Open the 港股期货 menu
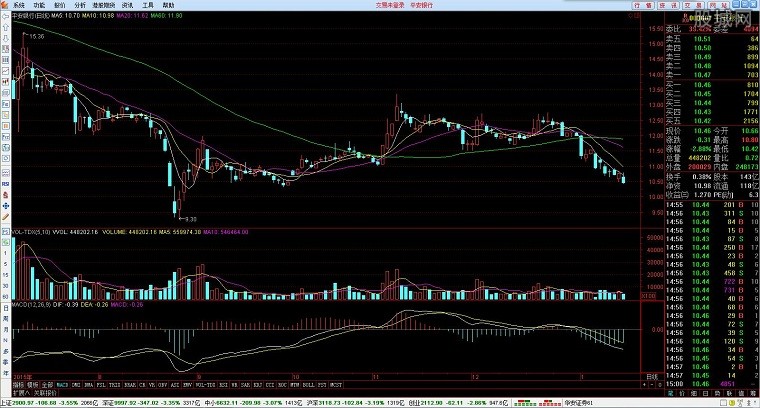Image resolution: width=760 pixels, height=408 pixels. tap(104, 5)
